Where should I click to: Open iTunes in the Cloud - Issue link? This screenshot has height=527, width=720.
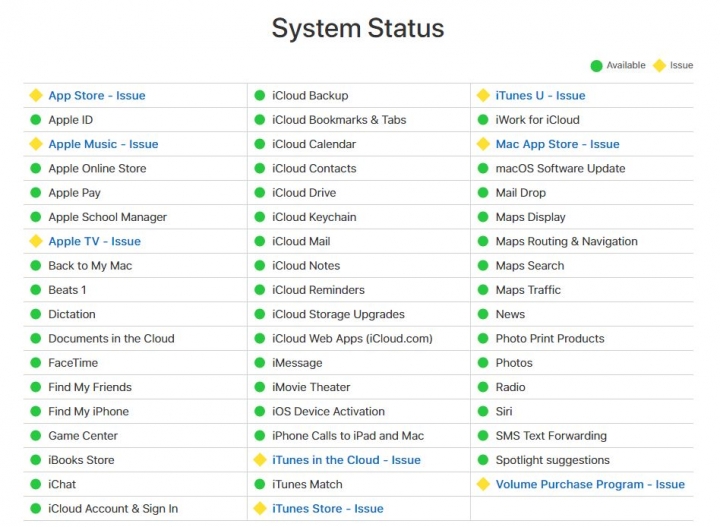click(x=346, y=460)
